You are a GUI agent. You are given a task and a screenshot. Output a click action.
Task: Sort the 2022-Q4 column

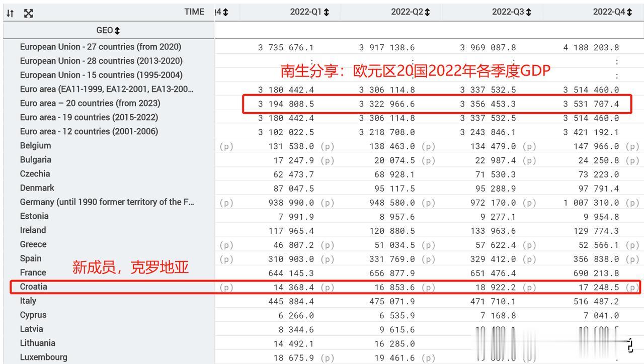coord(629,12)
